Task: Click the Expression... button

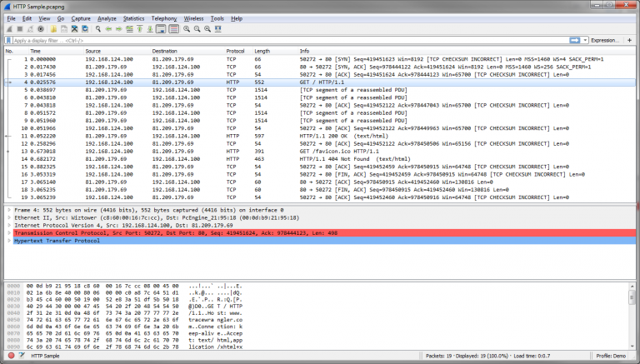Action: [605, 40]
